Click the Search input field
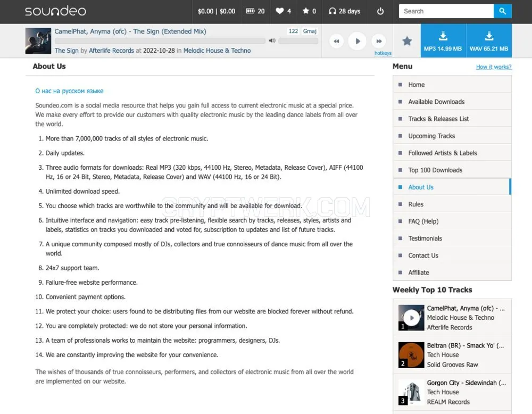The width and height of the screenshot is (532, 414). tap(446, 11)
